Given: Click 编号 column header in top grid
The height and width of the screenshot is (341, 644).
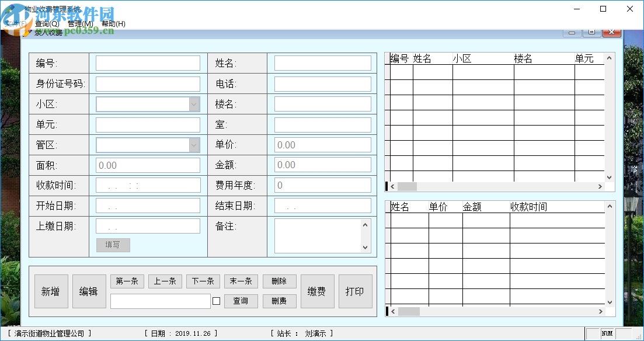Looking at the screenshot, I should pos(401,59).
